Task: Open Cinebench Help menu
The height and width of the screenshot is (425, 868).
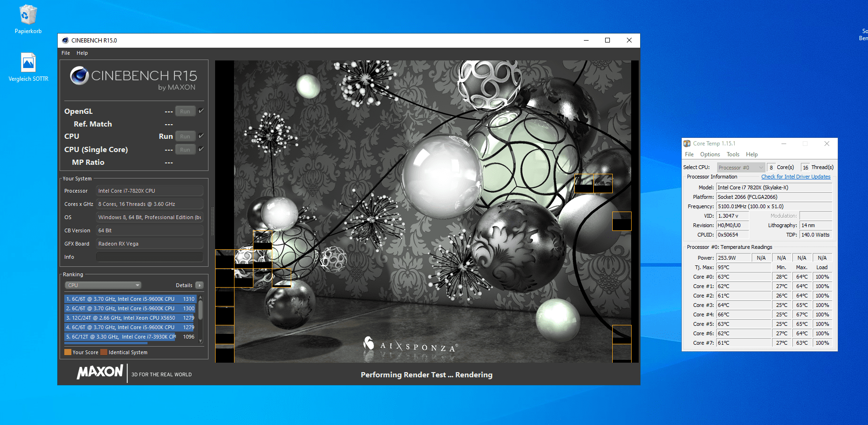Action: click(x=82, y=53)
